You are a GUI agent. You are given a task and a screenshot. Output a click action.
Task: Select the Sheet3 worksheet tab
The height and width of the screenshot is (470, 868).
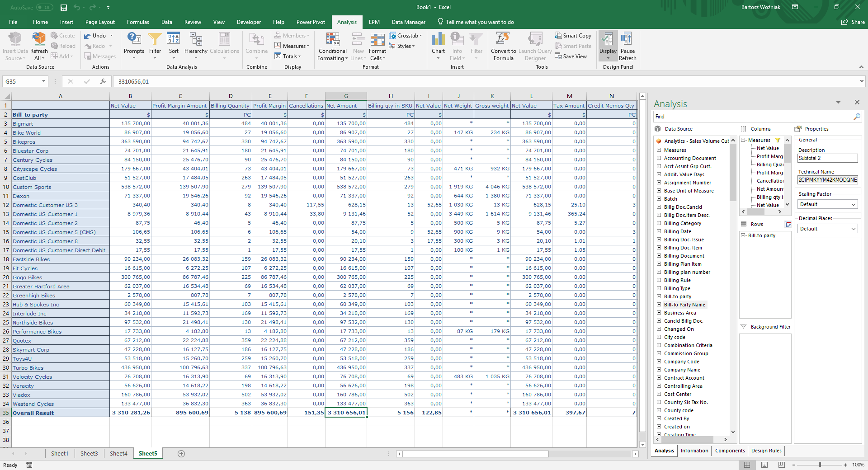(x=89, y=453)
